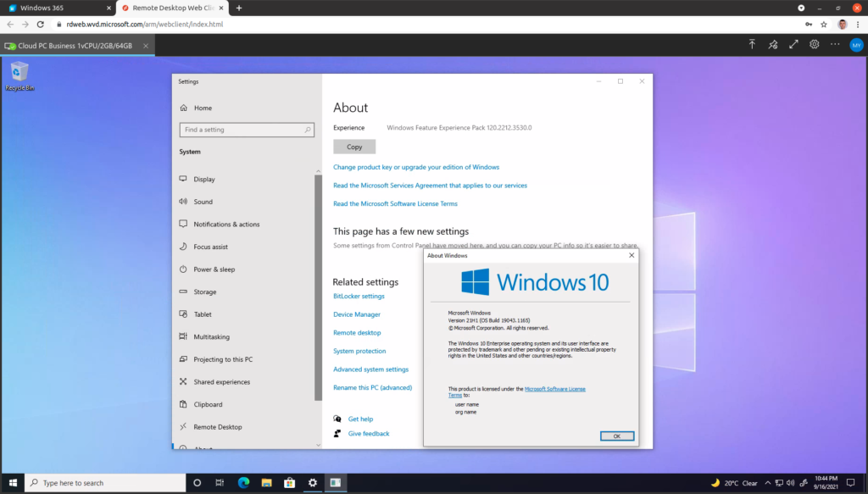Open the Microsoft Services Agreement link
The width and height of the screenshot is (868, 494).
(x=430, y=186)
